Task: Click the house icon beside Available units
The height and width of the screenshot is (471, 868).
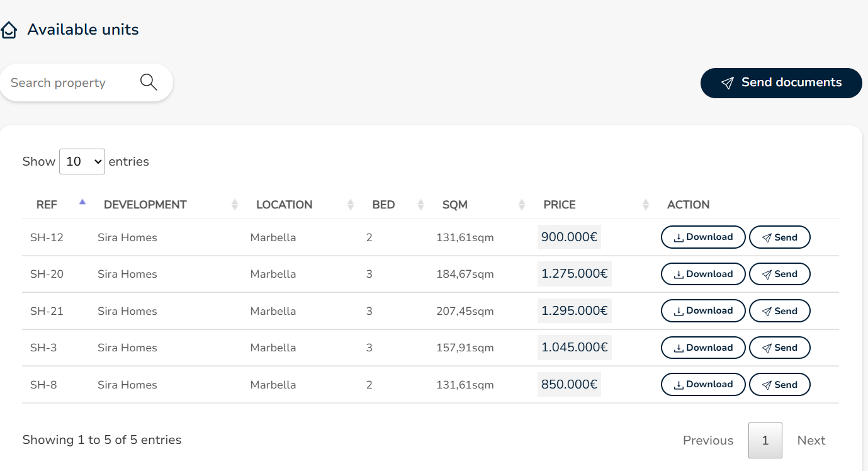Action: (x=9, y=30)
